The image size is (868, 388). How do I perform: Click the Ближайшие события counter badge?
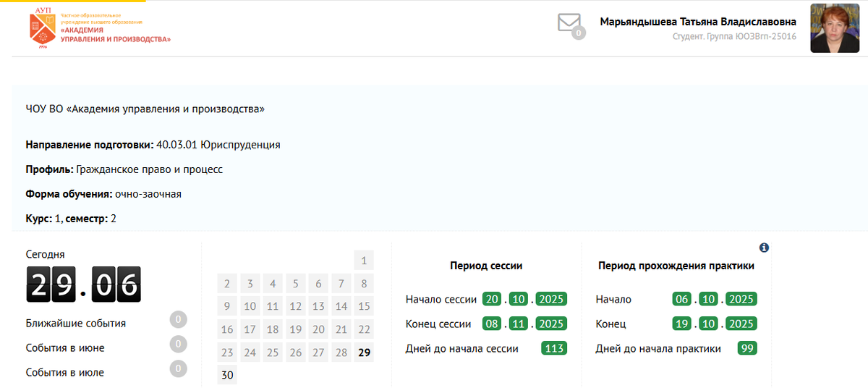tap(179, 319)
